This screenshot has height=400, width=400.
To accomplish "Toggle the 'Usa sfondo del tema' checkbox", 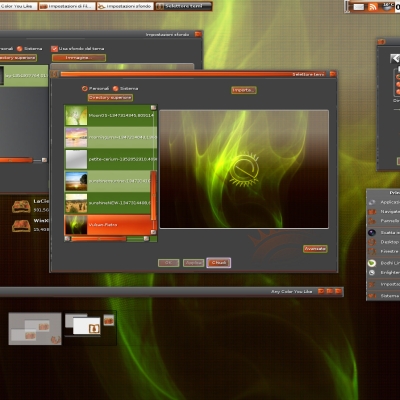I will coord(54,49).
